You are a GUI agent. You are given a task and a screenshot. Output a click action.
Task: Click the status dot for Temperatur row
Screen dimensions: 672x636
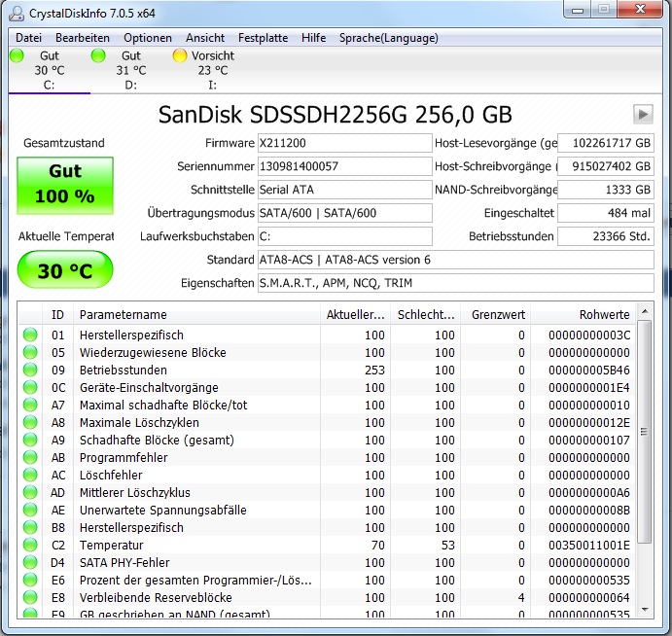[x=30, y=546]
